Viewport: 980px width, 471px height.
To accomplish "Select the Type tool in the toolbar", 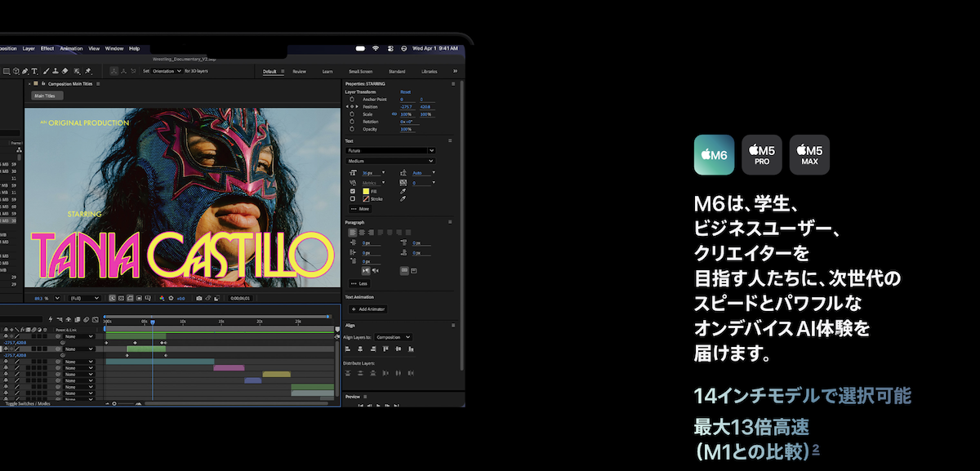I will pyautogui.click(x=35, y=71).
